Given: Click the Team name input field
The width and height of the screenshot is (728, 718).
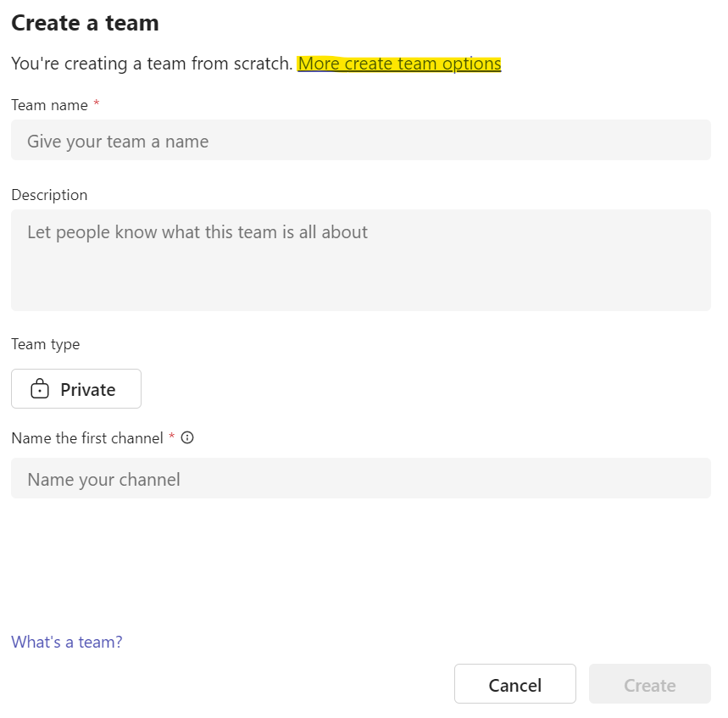Looking at the screenshot, I should click(x=361, y=140).
